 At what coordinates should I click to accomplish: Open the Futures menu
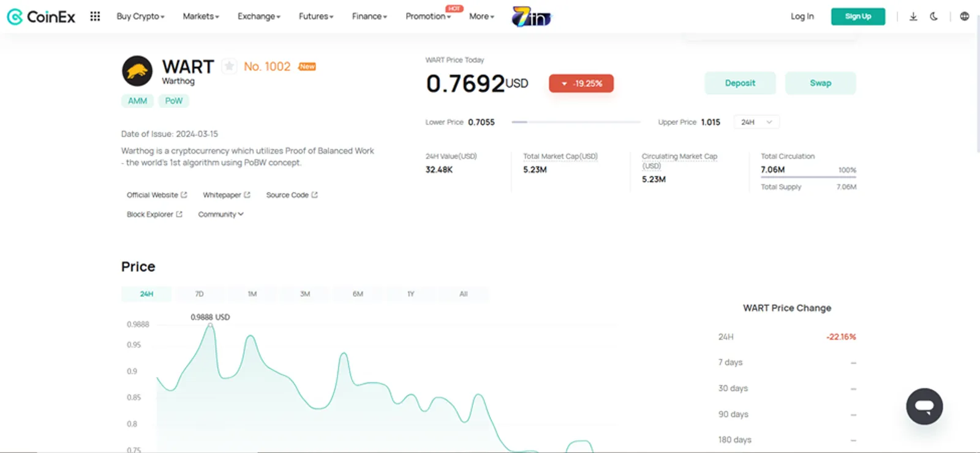coord(316,17)
